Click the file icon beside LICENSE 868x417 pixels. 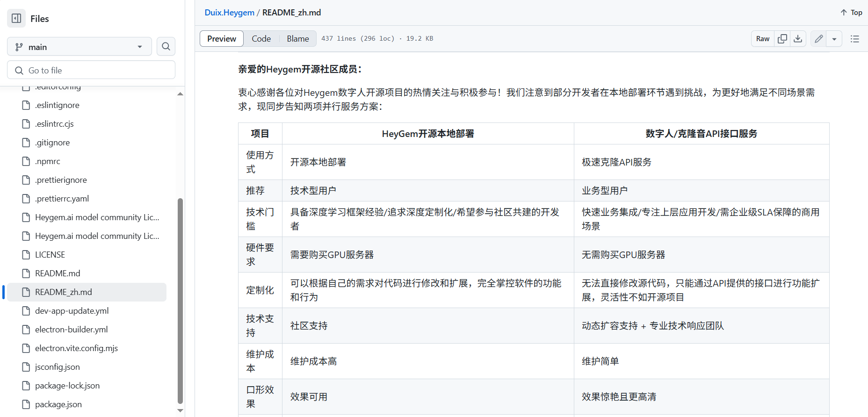pyautogui.click(x=26, y=255)
